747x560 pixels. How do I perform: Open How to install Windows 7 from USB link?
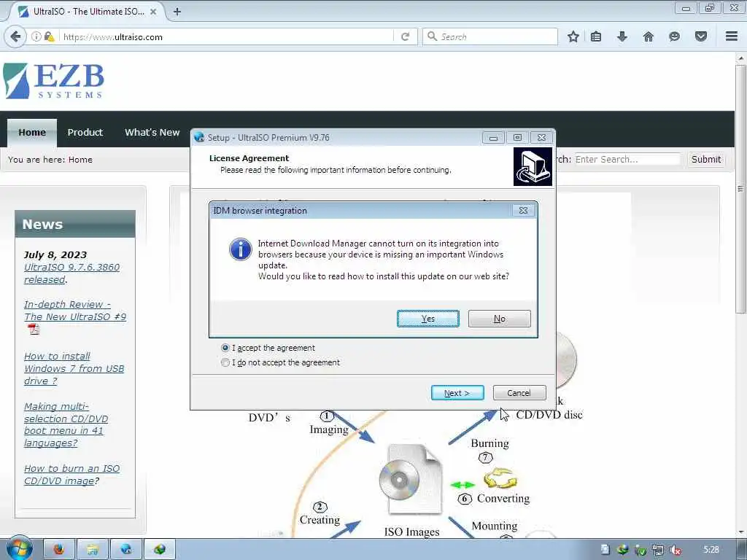pos(74,368)
